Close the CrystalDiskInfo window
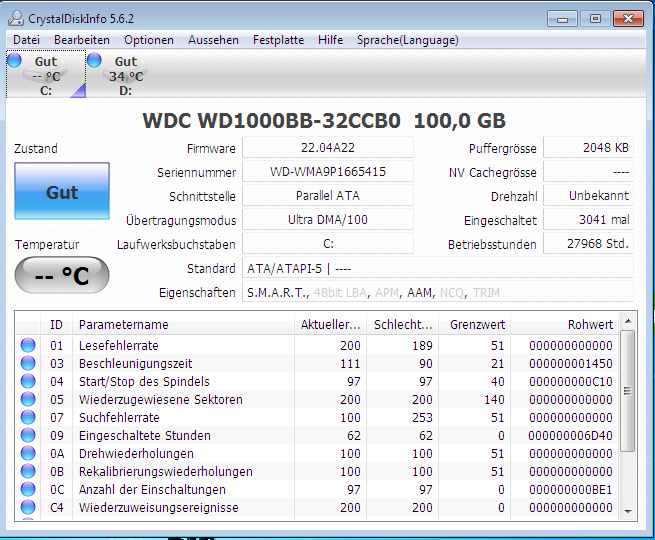 tap(628, 18)
